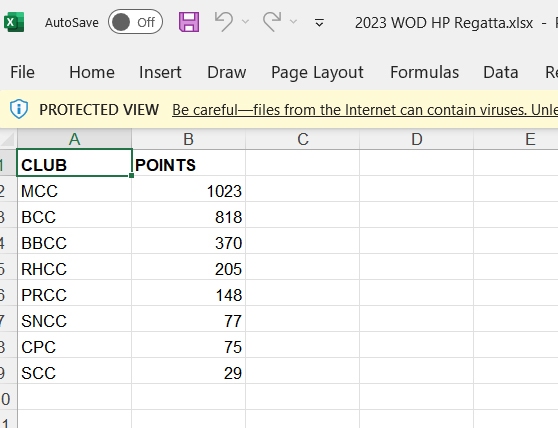Select column D header
Viewport: 558px width, 428px height.
[x=417, y=139]
